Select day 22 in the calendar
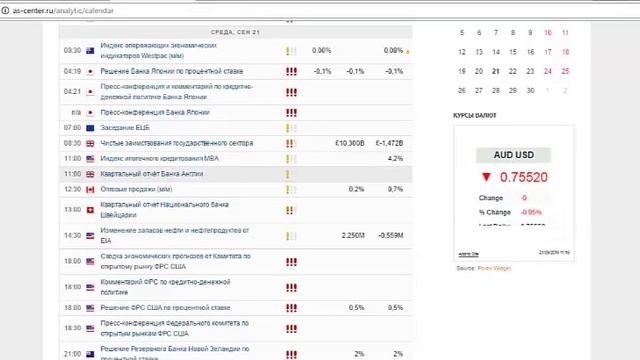 513,71
